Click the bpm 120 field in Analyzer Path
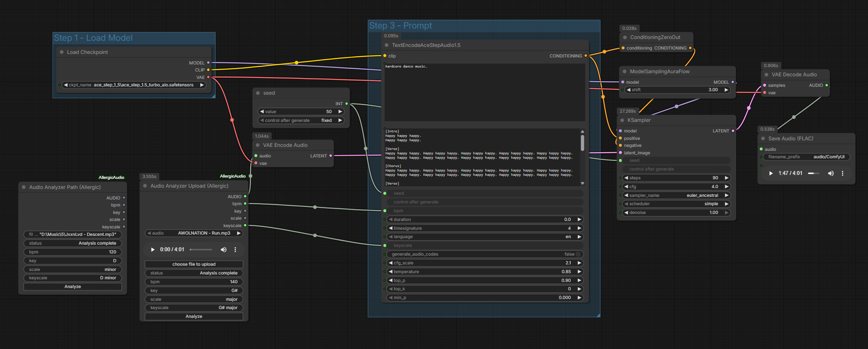The image size is (868, 349). click(x=73, y=252)
